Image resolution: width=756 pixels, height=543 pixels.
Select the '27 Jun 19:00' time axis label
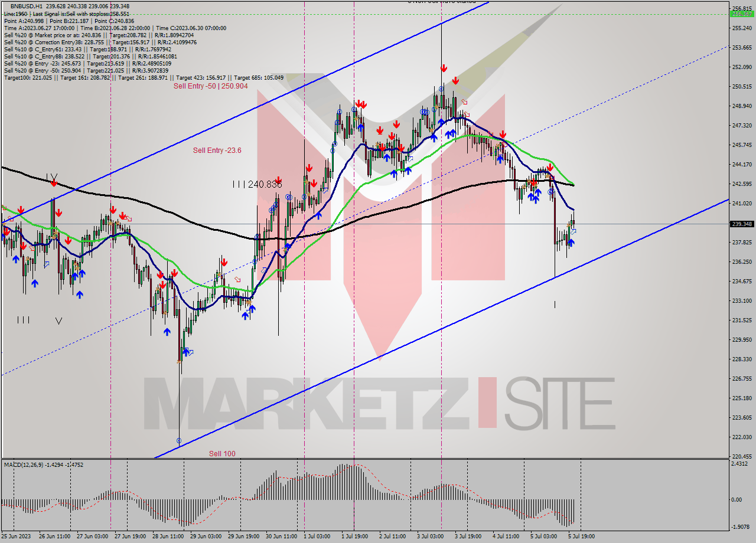(131, 537)
